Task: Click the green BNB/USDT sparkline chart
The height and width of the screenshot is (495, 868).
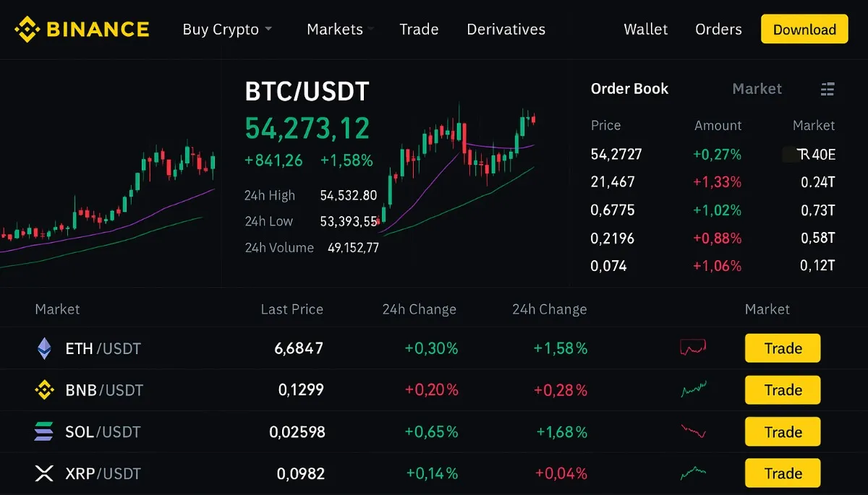Action: click(693, 390)
